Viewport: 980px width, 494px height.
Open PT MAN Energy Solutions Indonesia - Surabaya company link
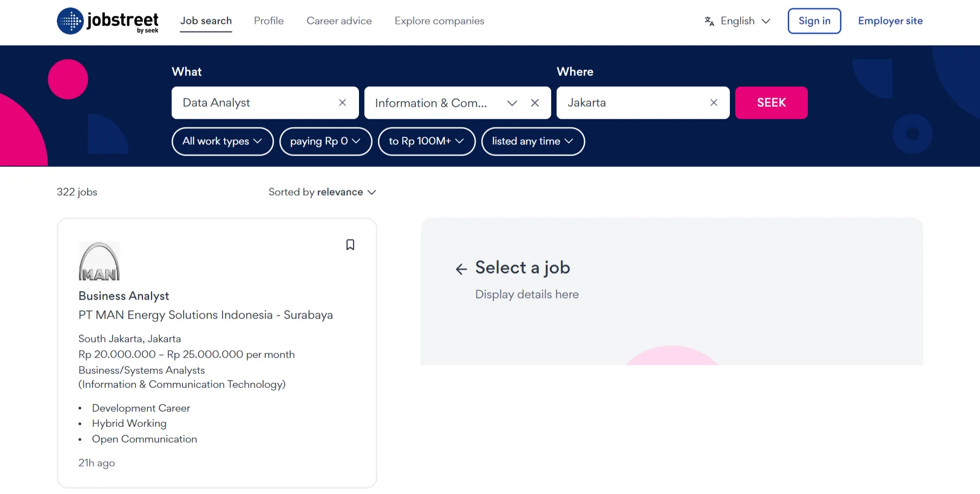pyautogui.click(x=206, y=315)
